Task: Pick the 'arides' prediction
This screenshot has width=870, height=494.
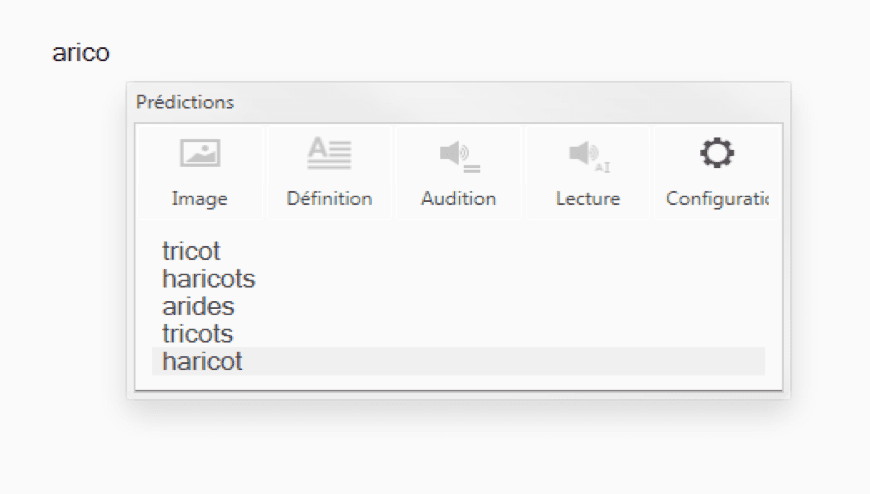Action: coord(198,307)
